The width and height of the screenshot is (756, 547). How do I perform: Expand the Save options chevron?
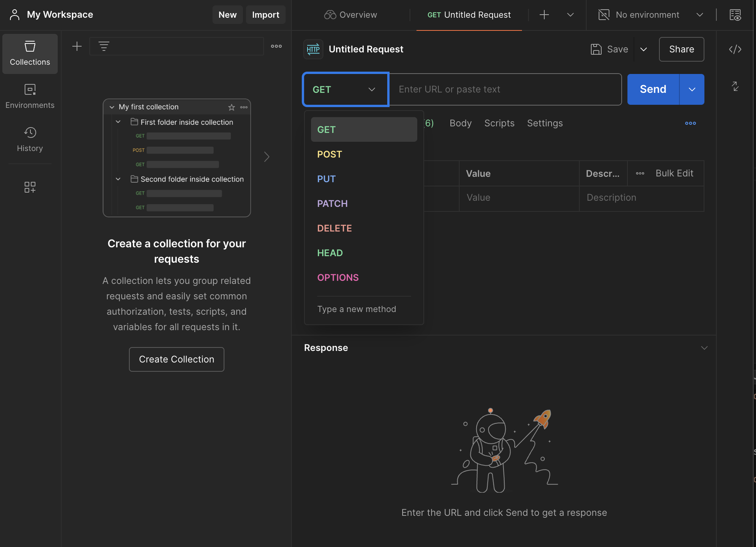tap(643, 49)
